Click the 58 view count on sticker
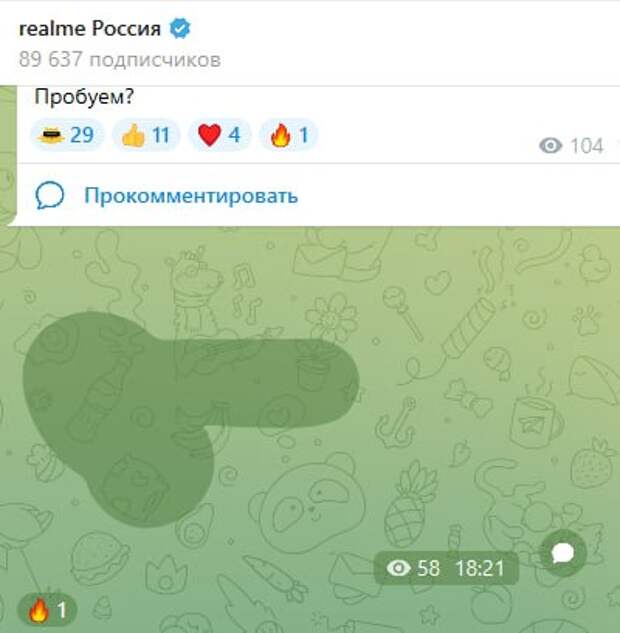Image resolution: width=620 pixels, height=633 pixels. pyautogui.click(x=428, y=568)
